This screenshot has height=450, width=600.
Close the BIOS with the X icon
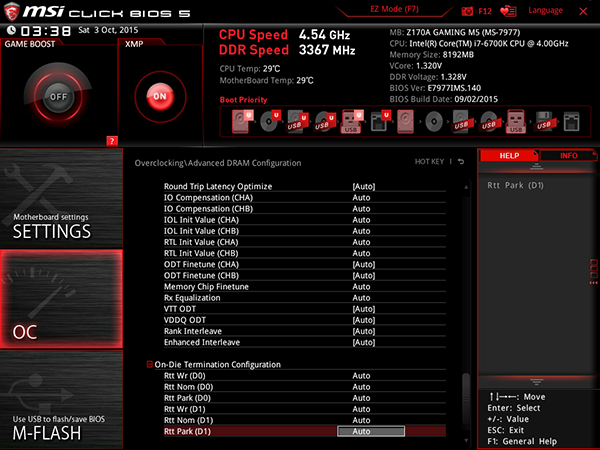pyautogui.click(x=583, y=11)
